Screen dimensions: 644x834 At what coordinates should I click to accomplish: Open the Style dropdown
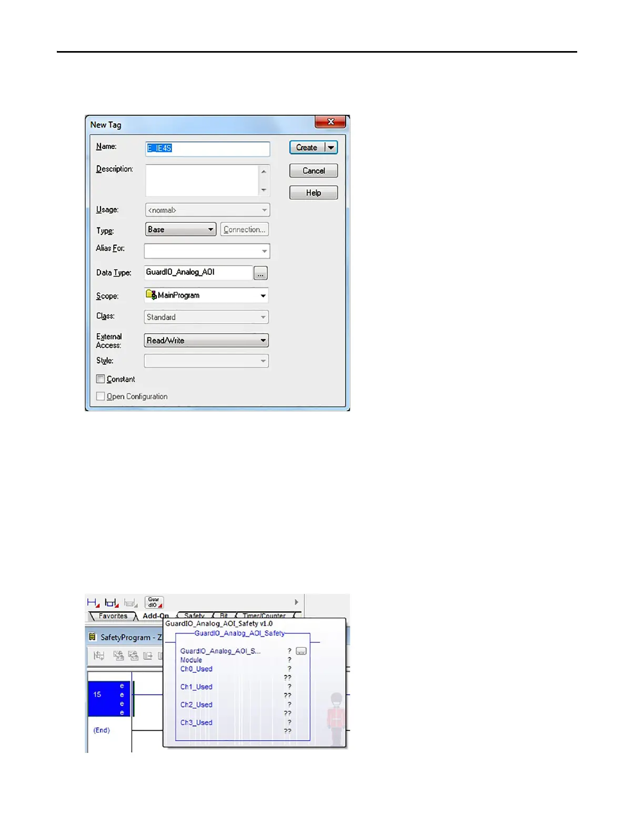tap(206, 361)
